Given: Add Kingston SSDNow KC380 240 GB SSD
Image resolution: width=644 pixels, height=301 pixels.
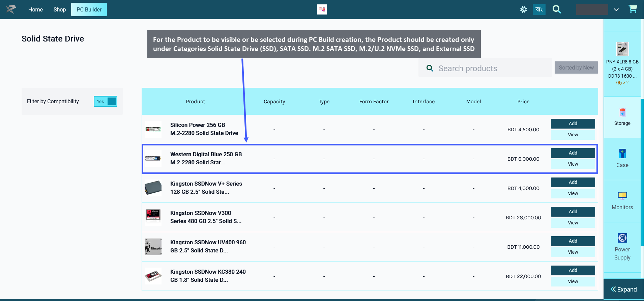Looking at the screenshot, I should (x=573, y=270).
